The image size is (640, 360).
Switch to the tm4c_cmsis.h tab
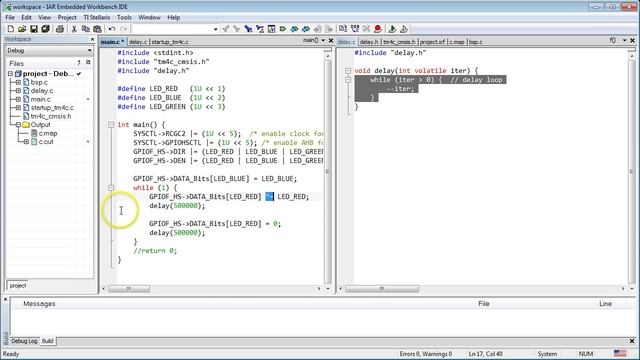point(399,42)
